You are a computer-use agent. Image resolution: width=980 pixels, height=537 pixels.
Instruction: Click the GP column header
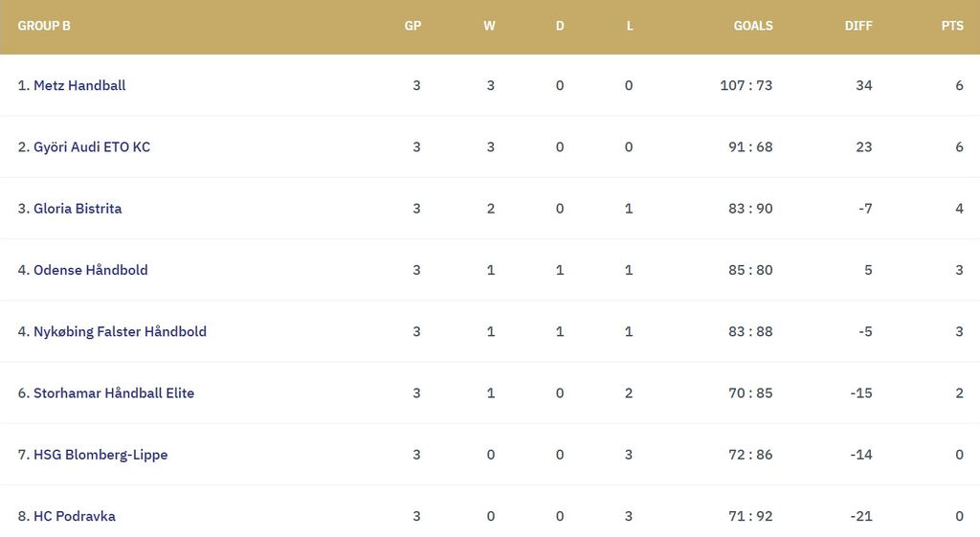click(412, 26)
